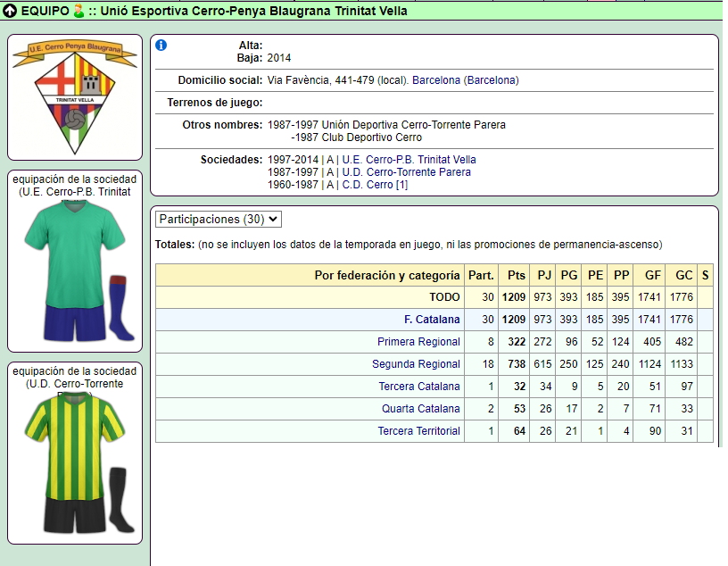Click Segunda Regional goals for value 1124
This screenshot has width=728, height=566.
(x=650, y=364)
